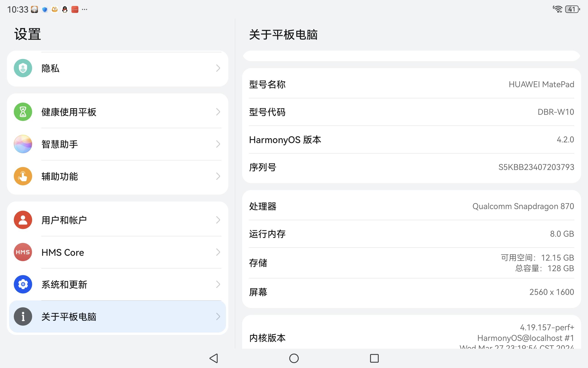This screenshot has height=368, width=588.
Task: Tap the orange 辅助功能 hand icon
Action: [x=23, y=176]
